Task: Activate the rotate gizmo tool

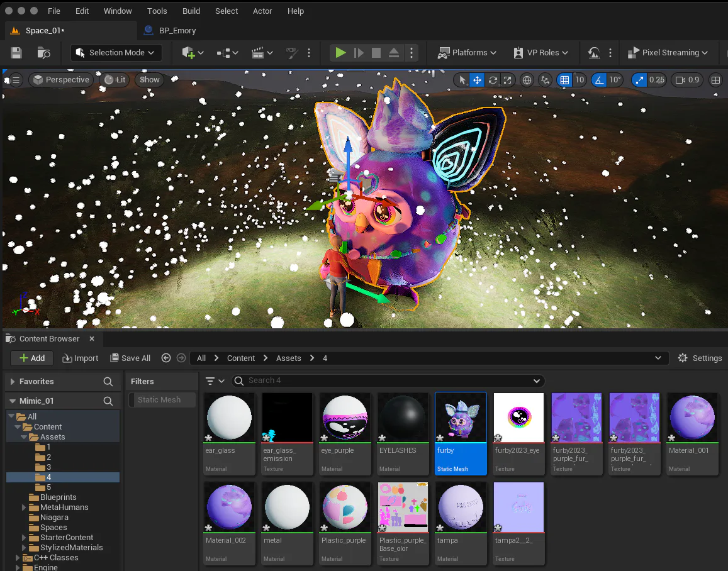Action: pos(493,80)
